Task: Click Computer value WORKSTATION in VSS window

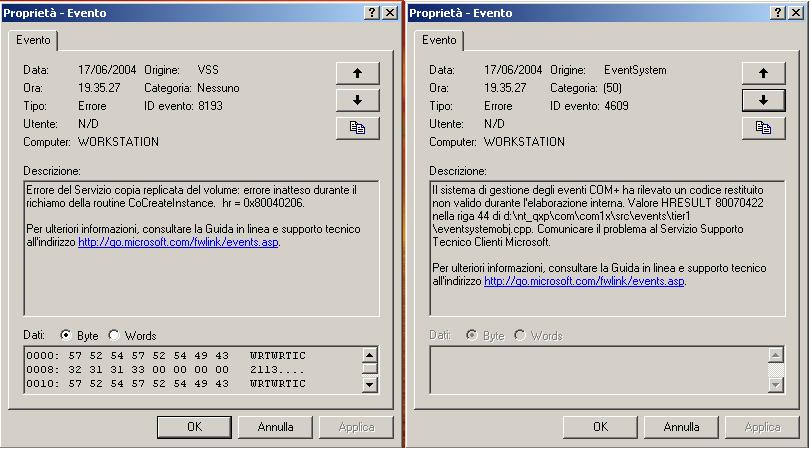Action: pos(118,142)
